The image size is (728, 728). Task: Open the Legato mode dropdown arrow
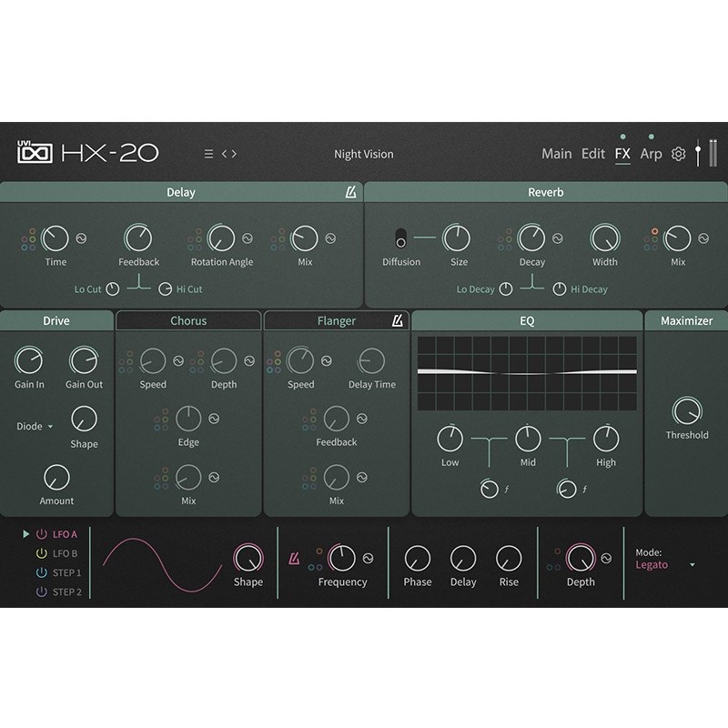(x=693, y=565)
